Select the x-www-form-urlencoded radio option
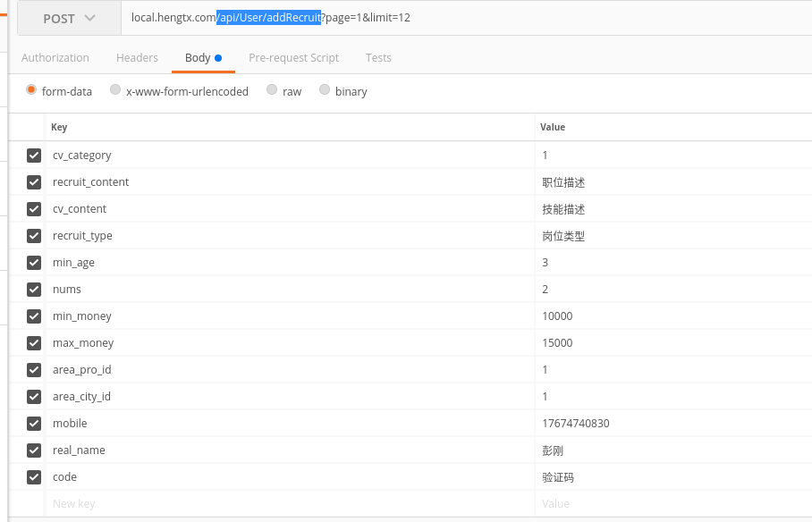812x522 pixels. tap(115, 90)
